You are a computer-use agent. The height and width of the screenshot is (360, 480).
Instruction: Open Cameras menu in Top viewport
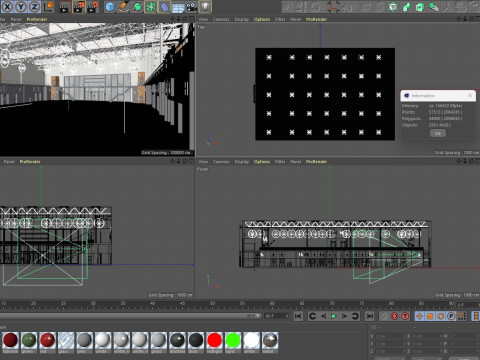[x=221, y=19]
